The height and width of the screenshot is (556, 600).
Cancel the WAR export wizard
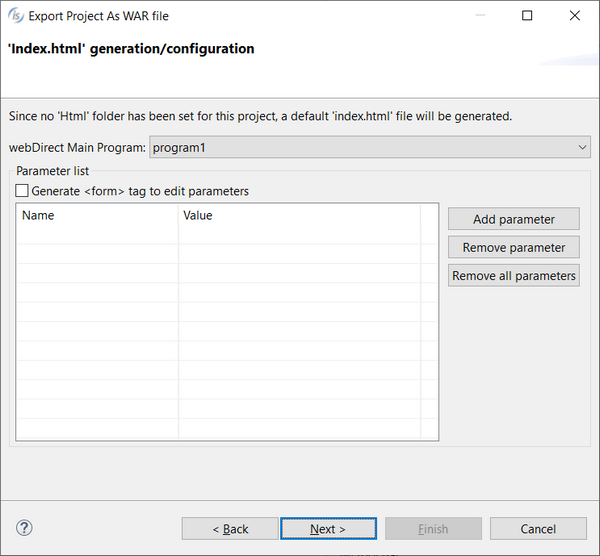point(538,529)
